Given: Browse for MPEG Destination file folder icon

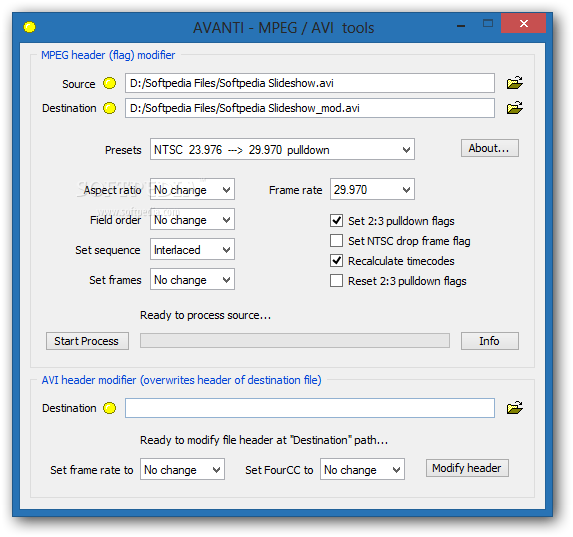Looking at the screenshot, I should (515, 108).
